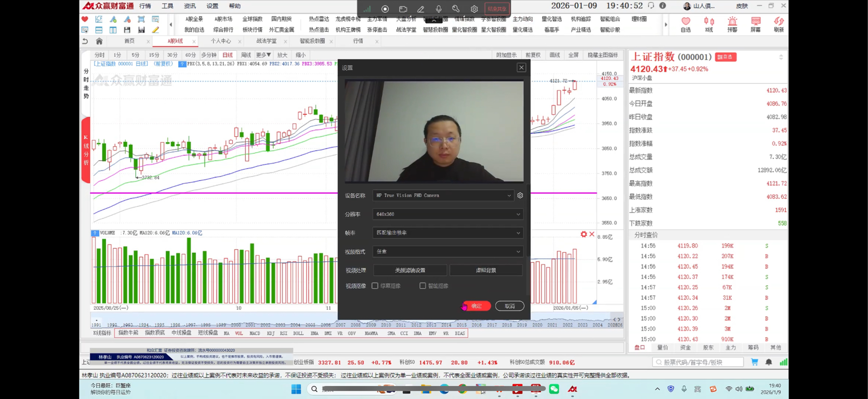Switch to 首页 tab
The height and width of the screenshot is (399, 868).
[x=129, y=41]
